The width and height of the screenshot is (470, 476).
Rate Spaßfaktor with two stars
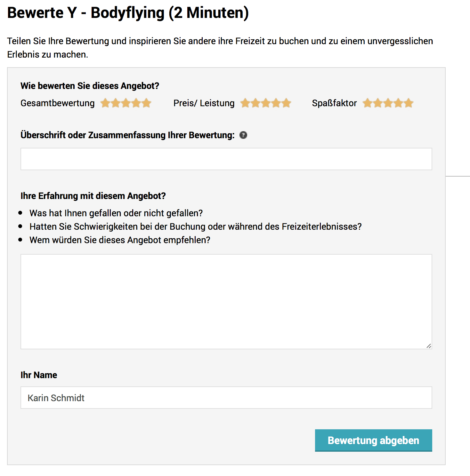click(378, 103)
